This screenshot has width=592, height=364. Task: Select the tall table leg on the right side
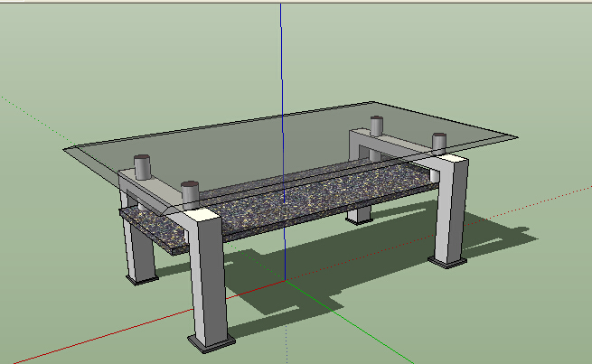(x=452, y=210)
